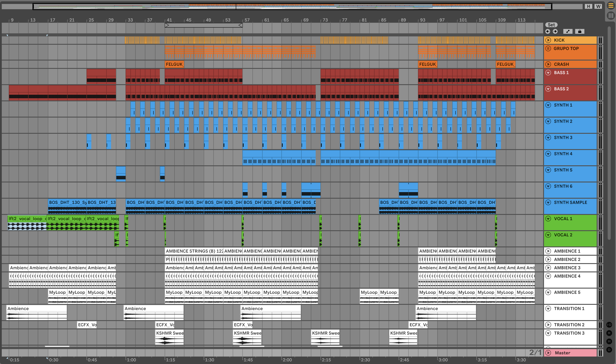Toggle the Mixer section M button
The image size is (616, 364).
[609, 341]
